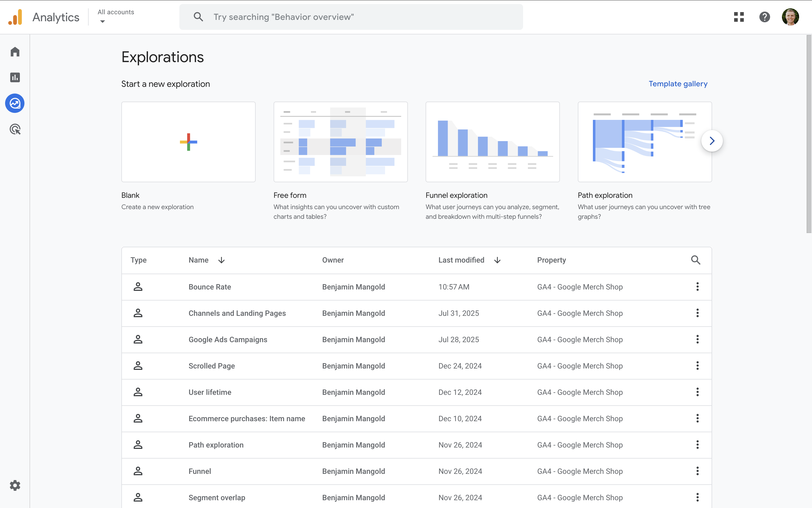This screenshot has height=508, width=812.
Task: Open more options for Google Ads Campaigns
Action: click(x=697, y=339)
